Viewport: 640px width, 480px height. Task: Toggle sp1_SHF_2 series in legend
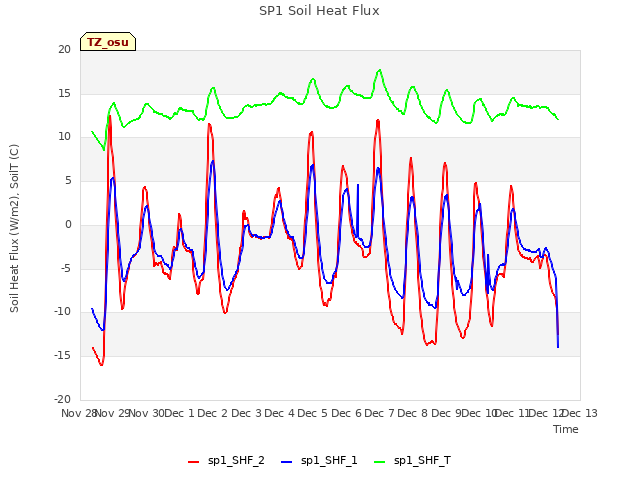click(x=226, y=460)
